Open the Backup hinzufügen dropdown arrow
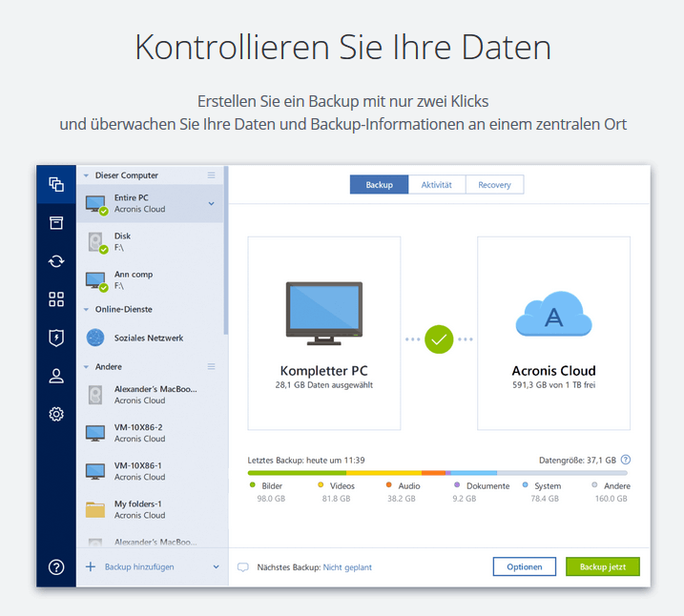Image resolution: width=684 pixels, height=616 pixels. point(216,566)
